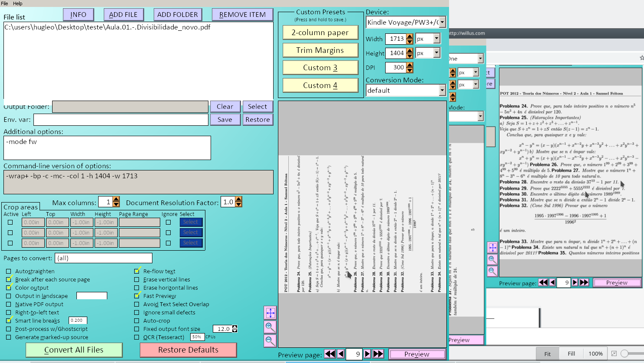
Task: Enable Native PDF output
Action: point(9,304)
